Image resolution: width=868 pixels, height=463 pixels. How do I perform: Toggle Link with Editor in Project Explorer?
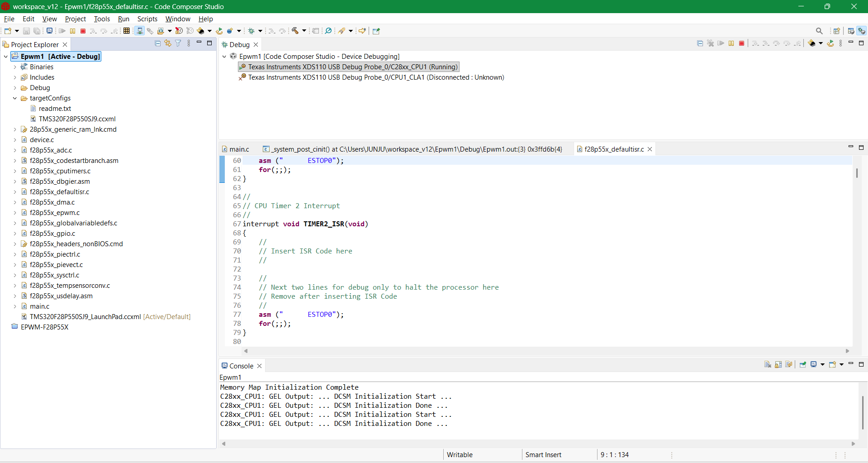tap(168, 43)
